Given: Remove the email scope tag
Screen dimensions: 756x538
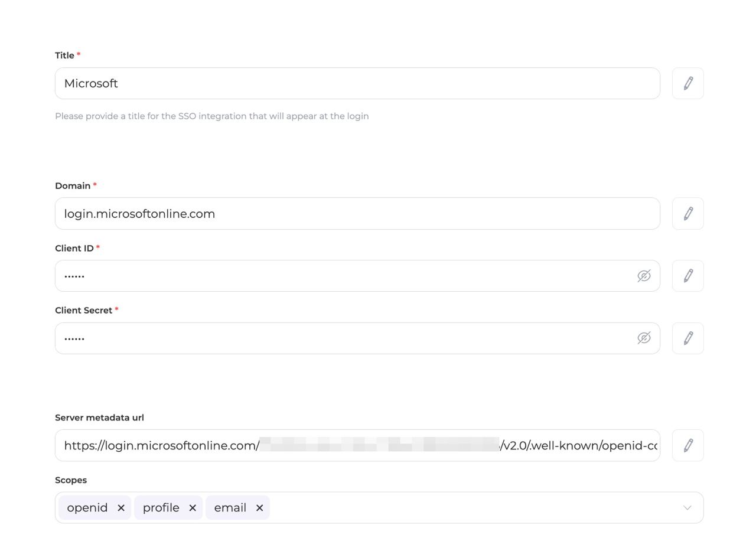Looking at the screenshot, I should click(x=259, y=508).
